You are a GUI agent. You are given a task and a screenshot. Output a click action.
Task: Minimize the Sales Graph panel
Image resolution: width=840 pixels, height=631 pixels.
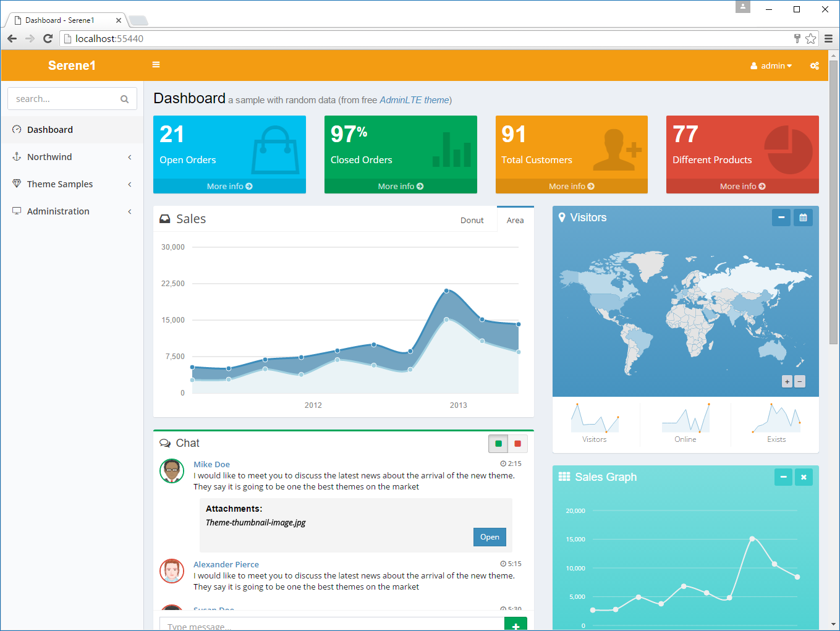[x=783, y=477]
